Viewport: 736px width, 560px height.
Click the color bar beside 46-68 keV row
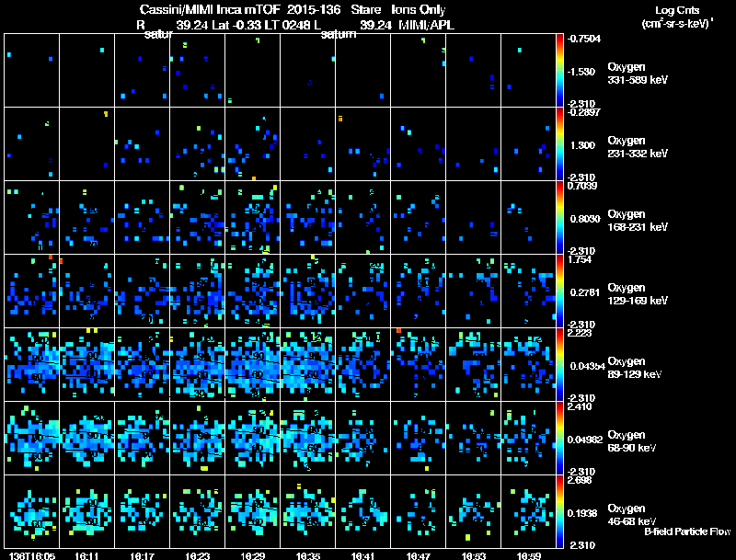click(x=559, y=511)
